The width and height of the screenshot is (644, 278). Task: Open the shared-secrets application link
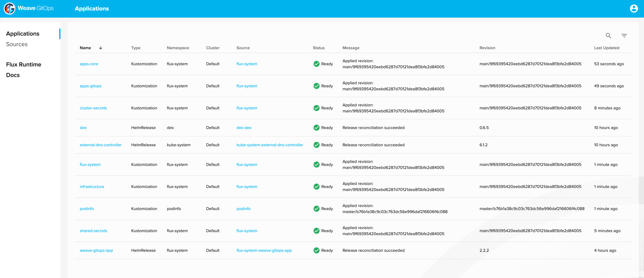pyautogui.click(x=93, y=231)
